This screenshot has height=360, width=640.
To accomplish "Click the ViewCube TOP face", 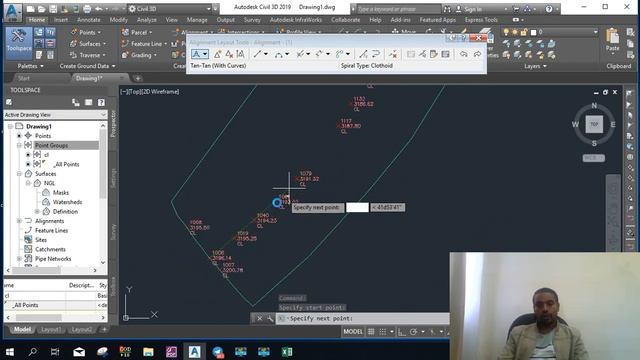I will 594,124.
